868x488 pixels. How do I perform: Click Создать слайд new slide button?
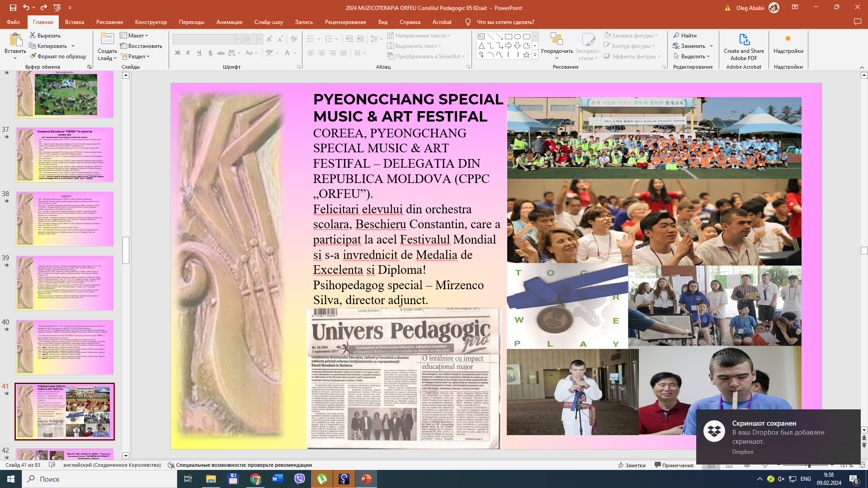107,47
